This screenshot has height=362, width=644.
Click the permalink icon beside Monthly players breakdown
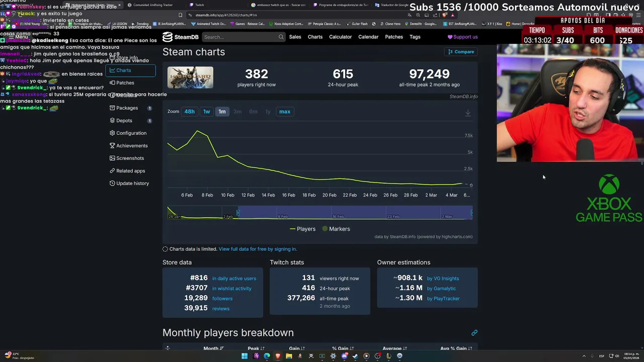click(474, 333)
